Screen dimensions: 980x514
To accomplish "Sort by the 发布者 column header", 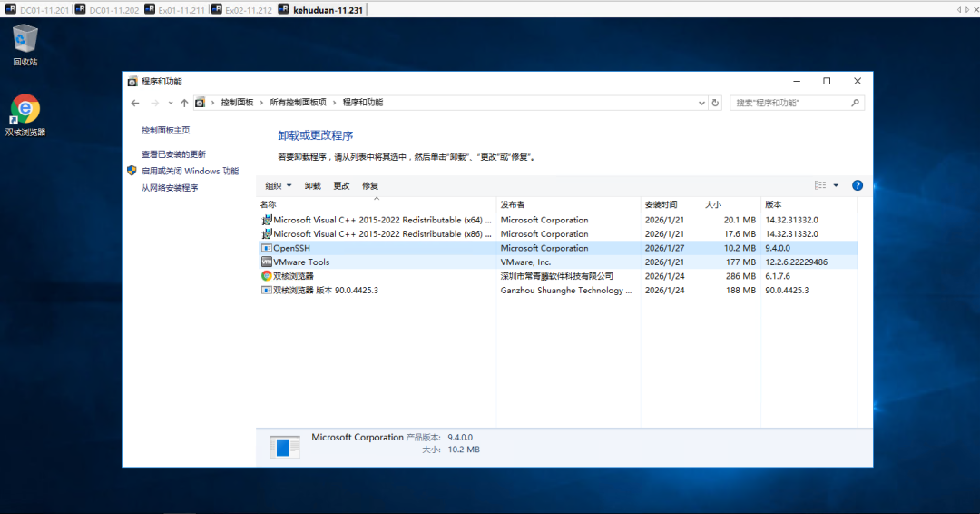I will pos(568,204).
